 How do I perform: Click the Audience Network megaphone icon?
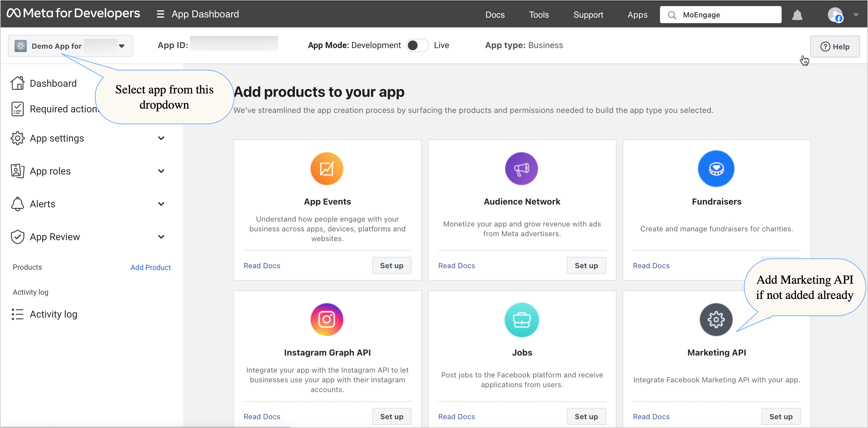521,169
